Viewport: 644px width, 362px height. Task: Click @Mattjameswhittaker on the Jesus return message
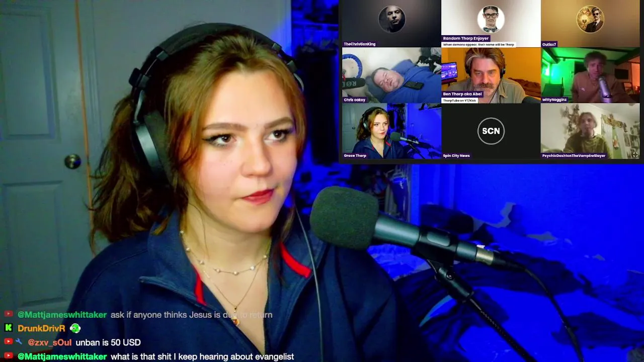pos(62,315)
